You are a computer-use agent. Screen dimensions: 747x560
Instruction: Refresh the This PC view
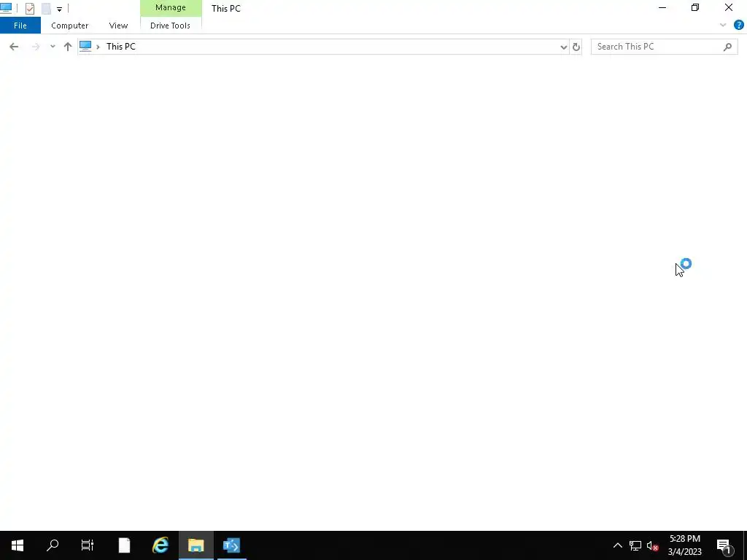576,47
